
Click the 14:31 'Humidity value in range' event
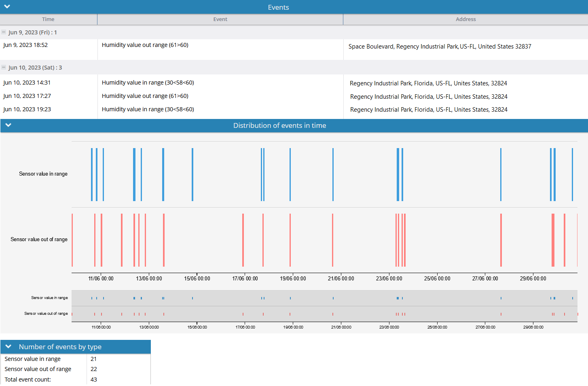[148, 83]
